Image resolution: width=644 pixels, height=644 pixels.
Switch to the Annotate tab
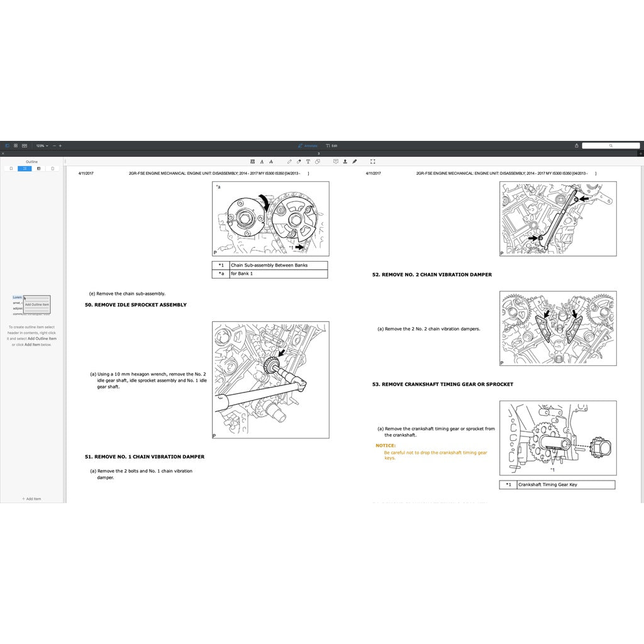click(308, 145)
